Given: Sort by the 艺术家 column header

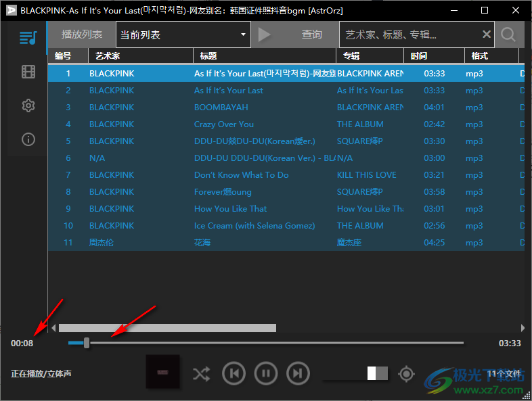Looking at the screenshot, I should tap(141, 56).
